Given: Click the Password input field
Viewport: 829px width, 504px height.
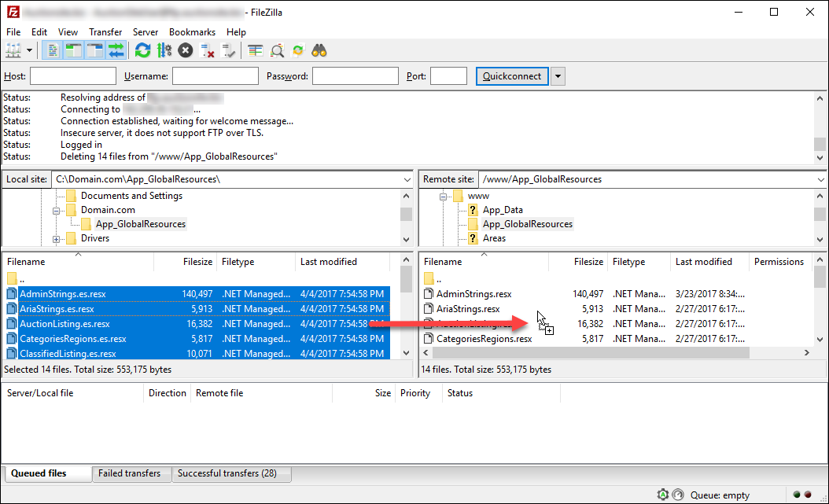Looking at the screenshot, I should [x=356, y=76].
